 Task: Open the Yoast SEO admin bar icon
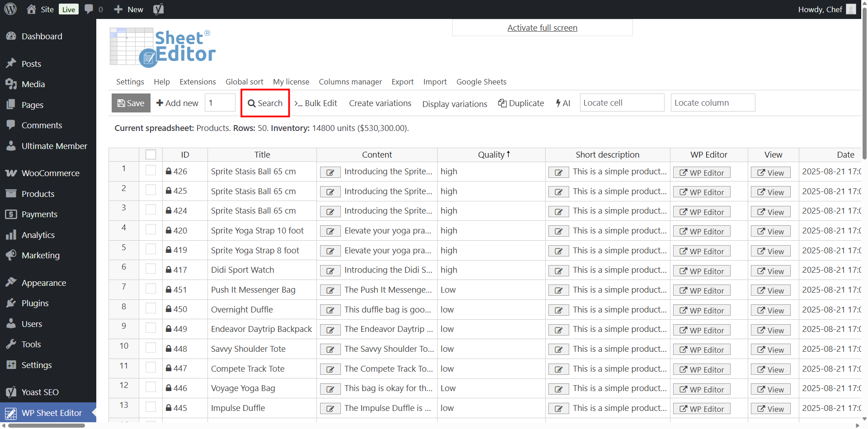(x=158, y=9)
